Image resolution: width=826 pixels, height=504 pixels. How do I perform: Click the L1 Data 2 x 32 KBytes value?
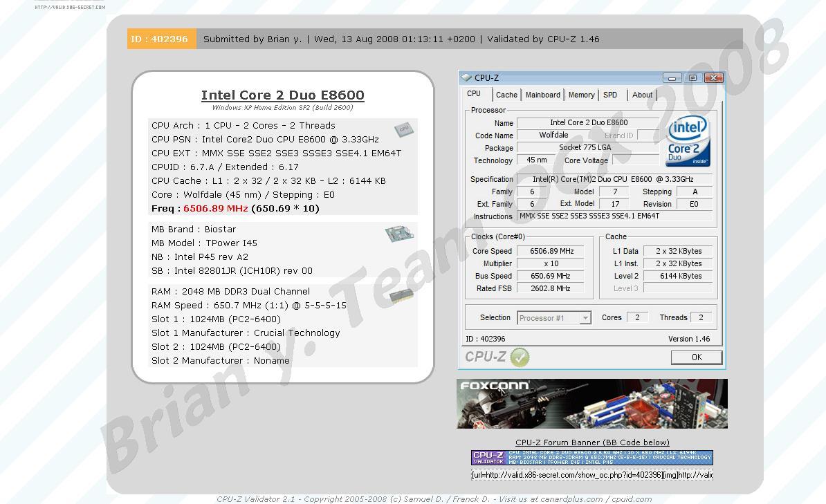point(679,251)
